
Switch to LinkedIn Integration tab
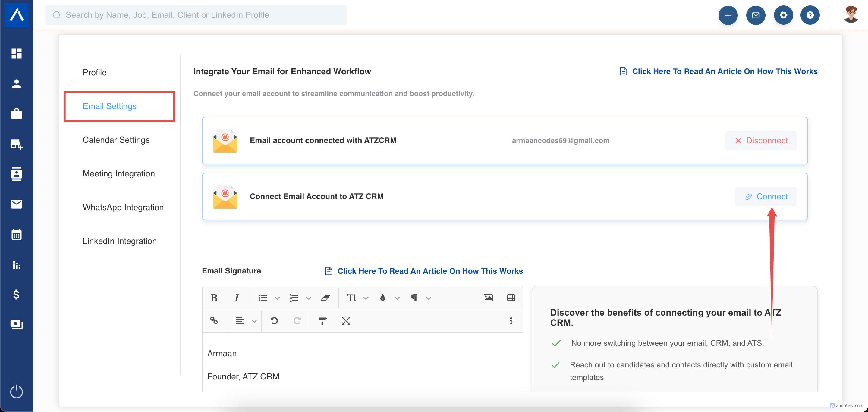point(120,241)
